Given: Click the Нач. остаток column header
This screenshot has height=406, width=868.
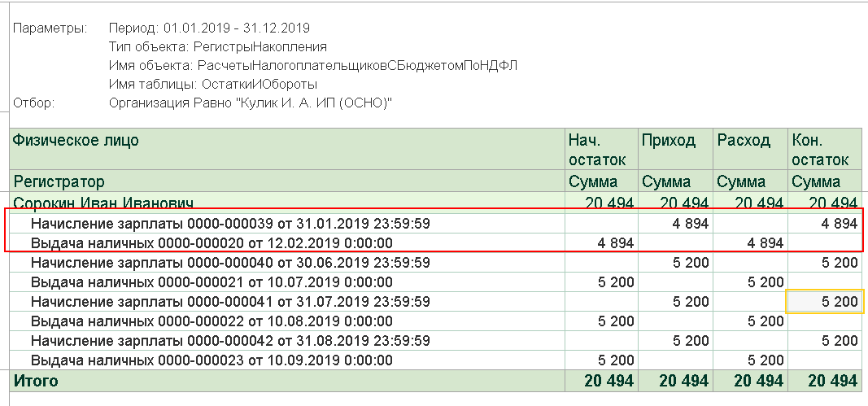Looking at the screenshot, I should coord(600,149).
